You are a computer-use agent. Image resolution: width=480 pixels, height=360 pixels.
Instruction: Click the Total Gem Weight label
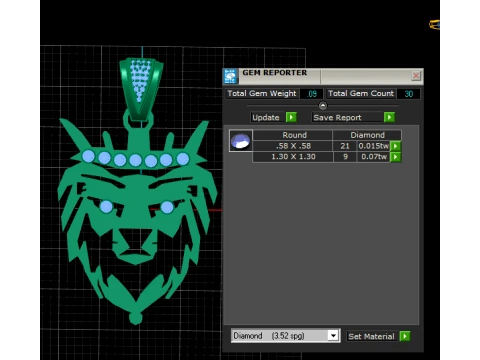(262, 94)
